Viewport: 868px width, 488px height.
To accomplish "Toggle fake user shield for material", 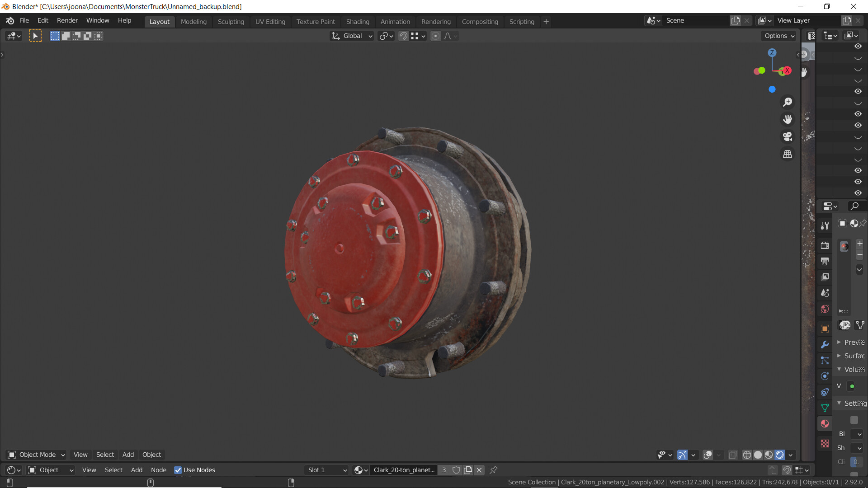I will (x=456, y=470).
